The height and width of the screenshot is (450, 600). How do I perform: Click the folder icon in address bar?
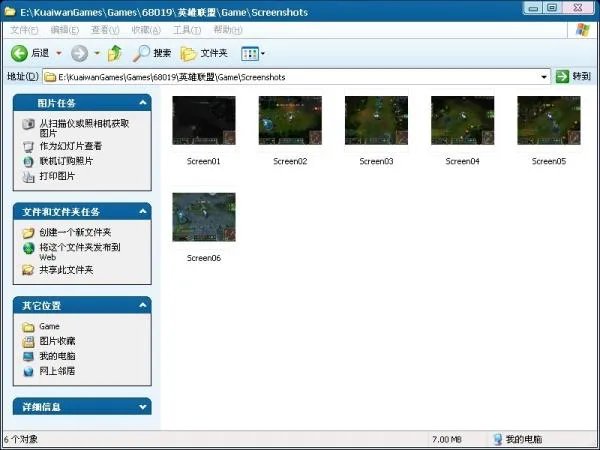coord(50,77)
